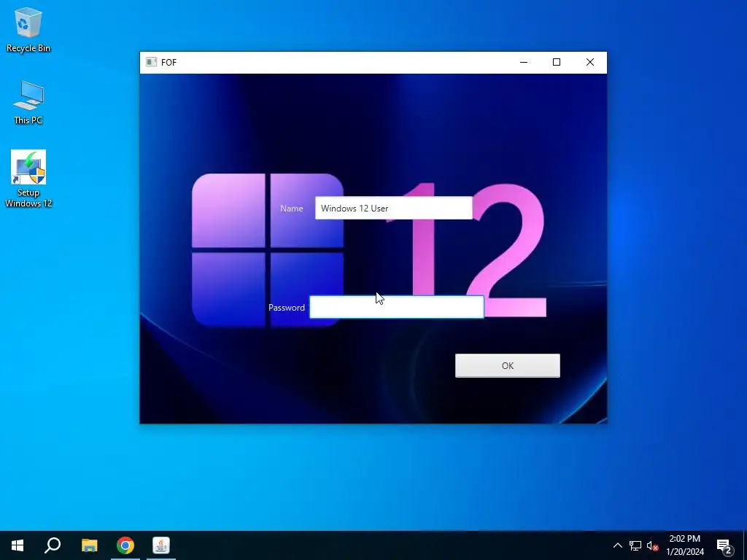Close the FOF window
This screenshot has height=560, width=747.
coord(589,63)
